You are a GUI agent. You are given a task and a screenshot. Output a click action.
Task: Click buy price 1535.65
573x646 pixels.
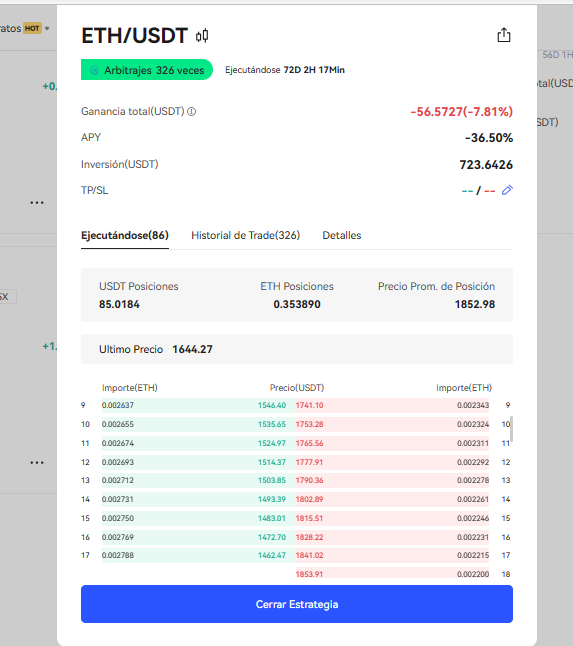[271, 424]
